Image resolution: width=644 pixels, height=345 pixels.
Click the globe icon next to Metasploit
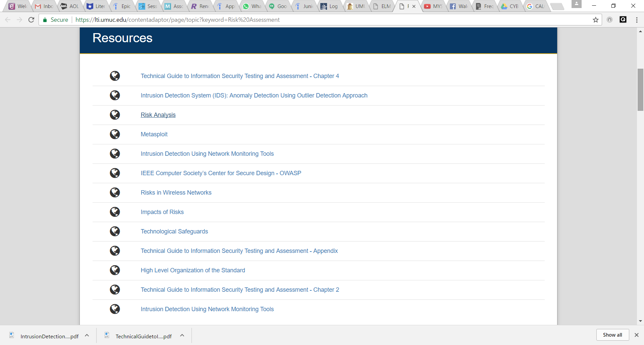pos(115,134)
